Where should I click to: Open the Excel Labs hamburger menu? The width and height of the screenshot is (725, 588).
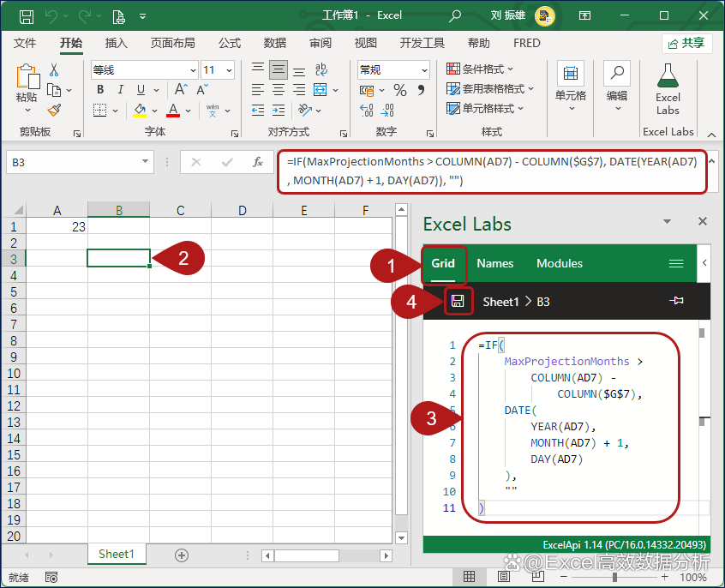[675, 263]
